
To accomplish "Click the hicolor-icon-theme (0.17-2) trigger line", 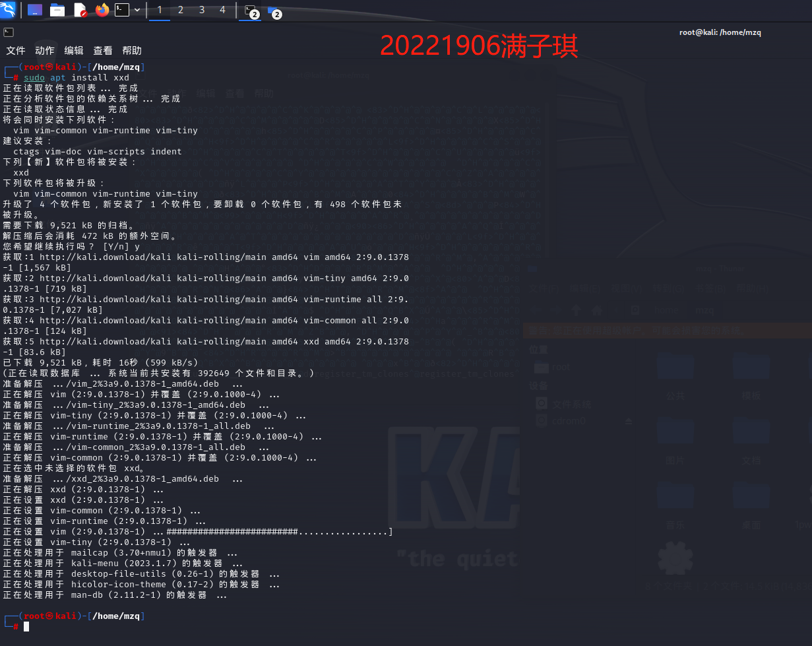I will pos(142,584).
